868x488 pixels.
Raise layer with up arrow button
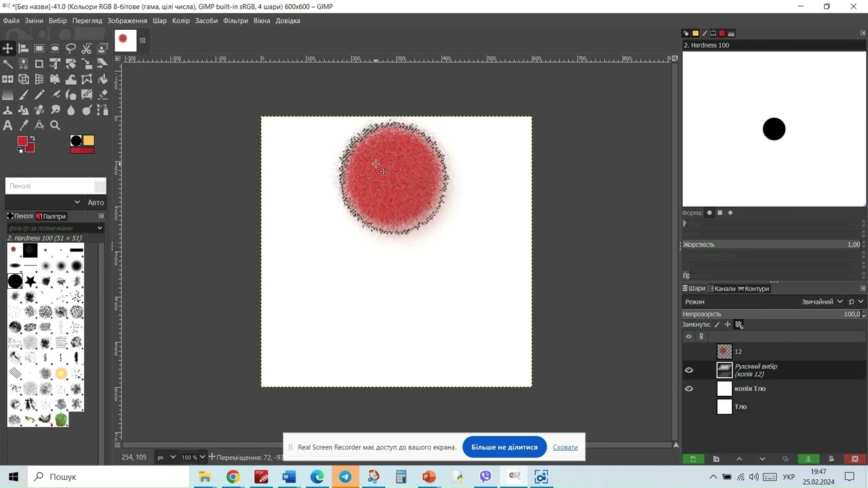739,459
